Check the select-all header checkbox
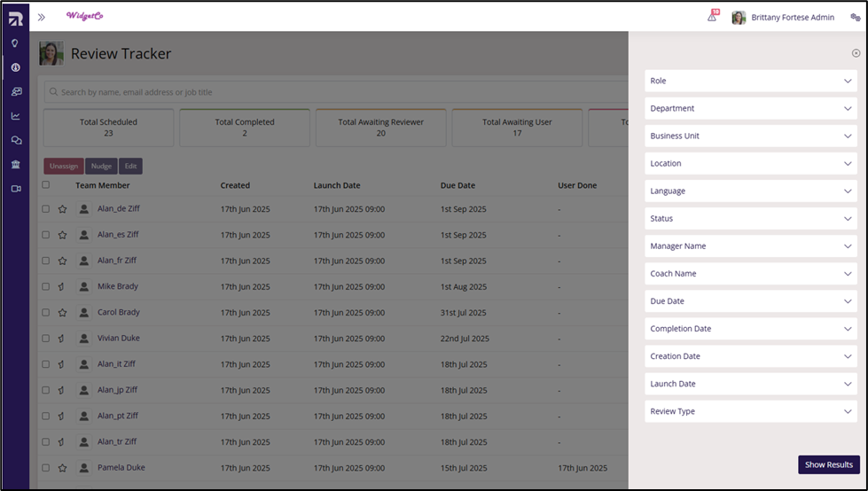This screenshot has width=868, height=491. (x=46, y=185)
